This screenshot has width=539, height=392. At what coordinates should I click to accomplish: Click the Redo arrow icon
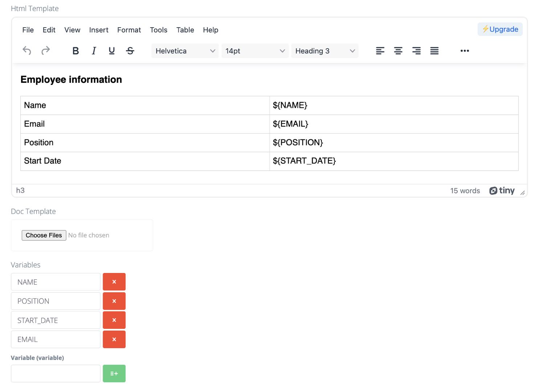click(x=45, y=51)
